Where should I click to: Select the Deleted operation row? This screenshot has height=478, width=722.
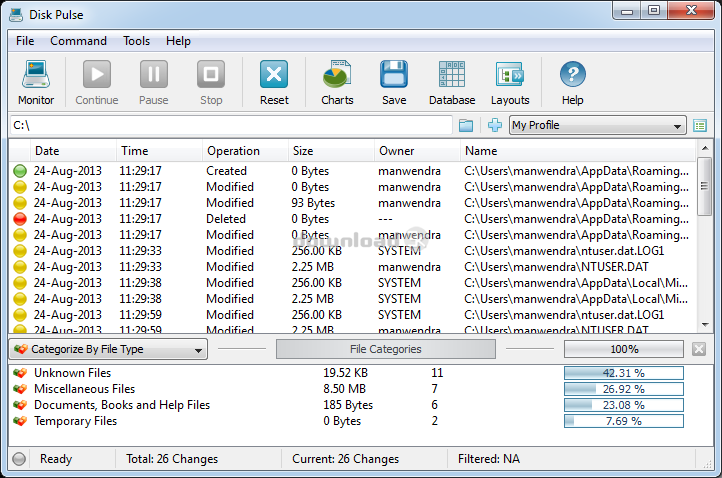coord(352,219)
